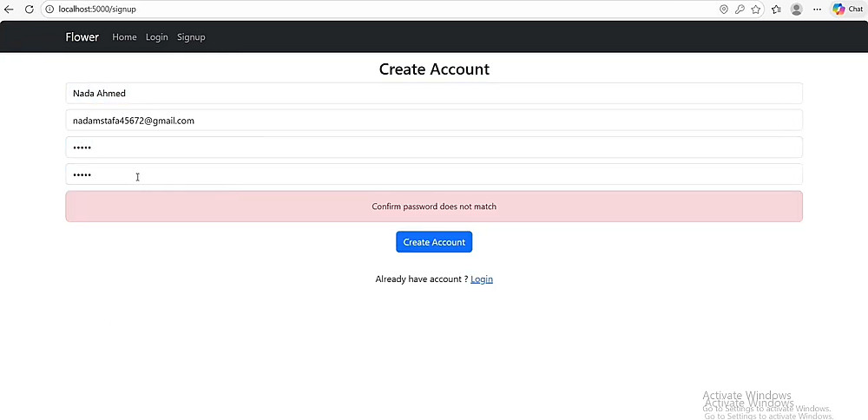Bookmark this page with star icon
The width and height of the screenshot is (868, 420).
pyautogui.click(x=756, y=10)
